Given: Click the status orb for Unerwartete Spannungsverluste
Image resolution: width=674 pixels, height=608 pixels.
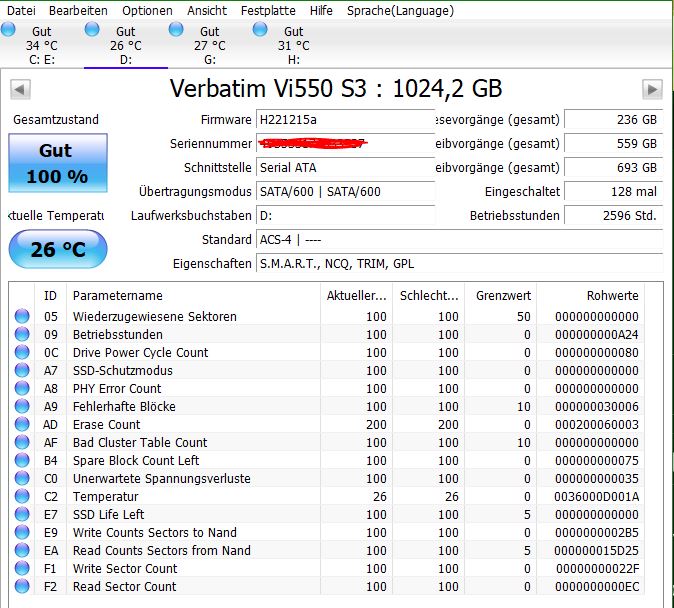Looking at the screenshot, I should point(22,478).
